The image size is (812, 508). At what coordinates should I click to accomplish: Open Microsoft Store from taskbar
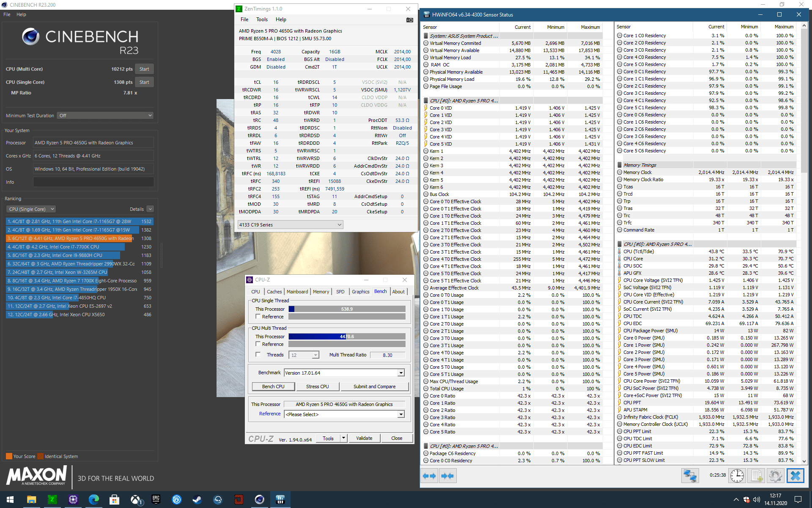(114, 500)
